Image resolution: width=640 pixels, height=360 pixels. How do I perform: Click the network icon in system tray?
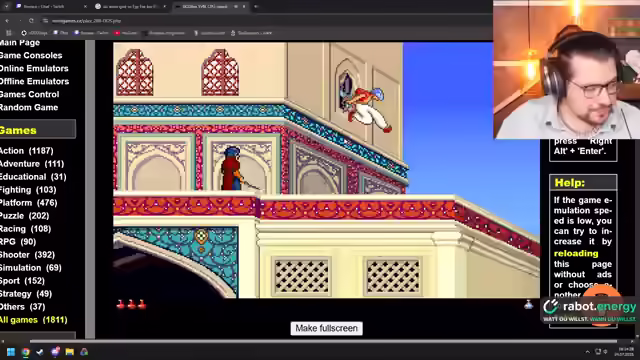[598, 352]
